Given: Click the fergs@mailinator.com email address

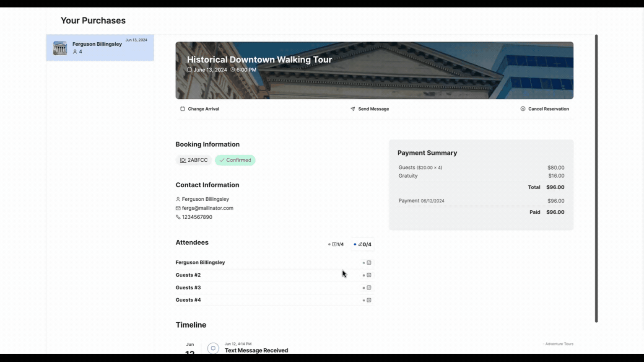Looking at the screenshot, I should tap(208, 208).
